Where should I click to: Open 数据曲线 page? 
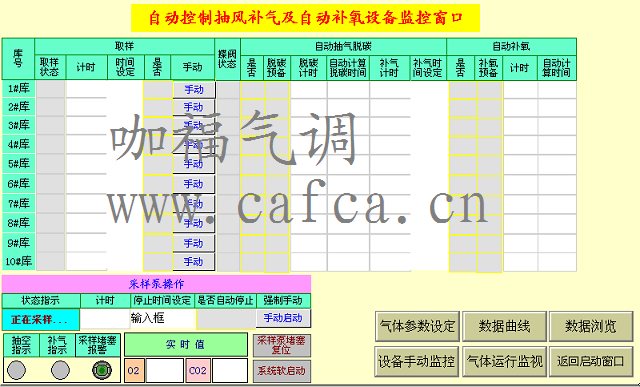tap(504, 326)
